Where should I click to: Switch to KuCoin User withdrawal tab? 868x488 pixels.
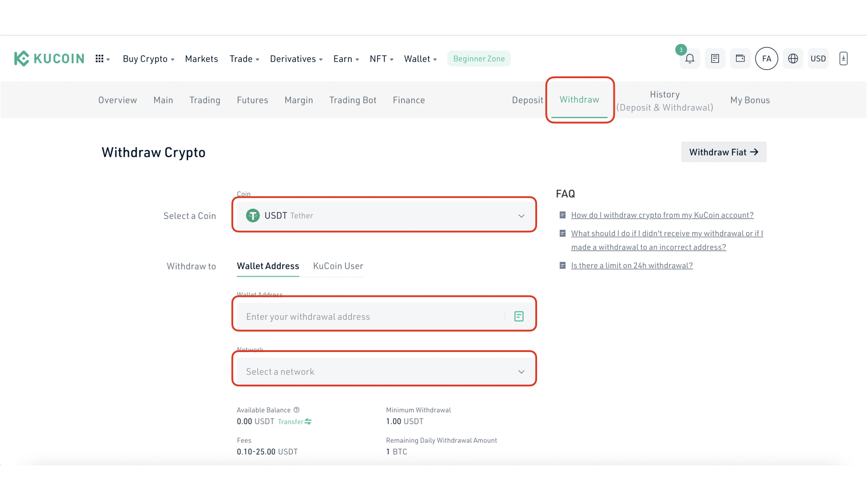pos(338,266)
